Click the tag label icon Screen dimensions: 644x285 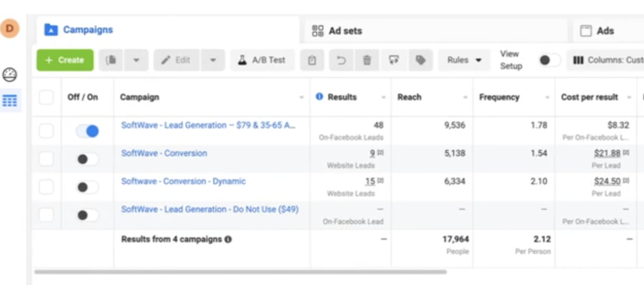tap(421, 60)
